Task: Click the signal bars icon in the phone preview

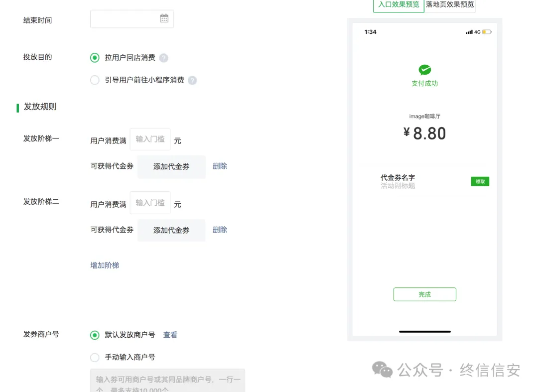Action: [x=469, y=31]
